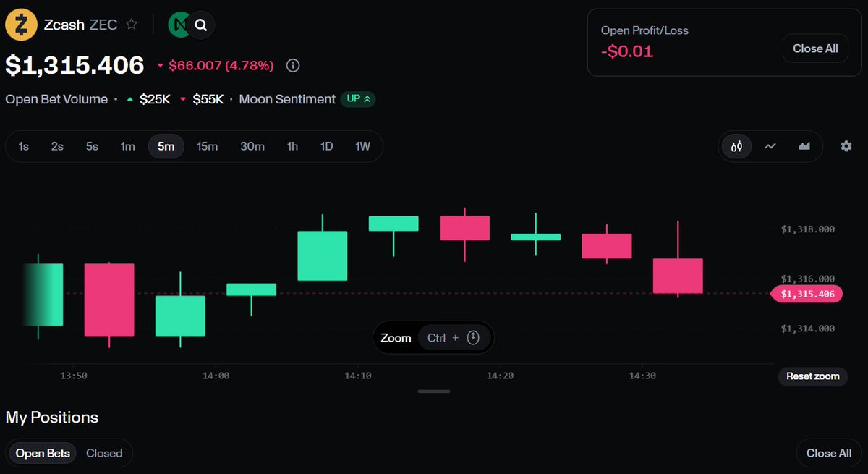Select the 1m timeframe

tap(128, 146)
